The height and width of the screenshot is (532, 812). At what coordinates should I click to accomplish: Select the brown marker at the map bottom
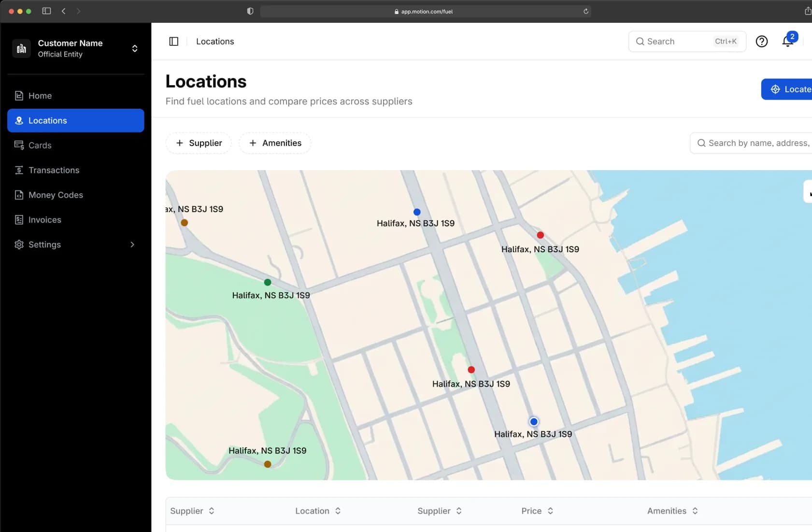pos(268,464)
